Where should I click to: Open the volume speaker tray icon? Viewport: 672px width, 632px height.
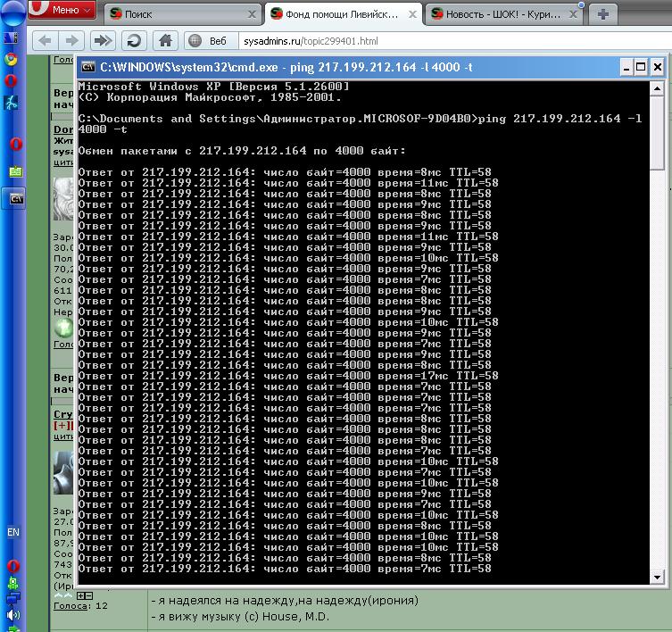pos(12,614)
